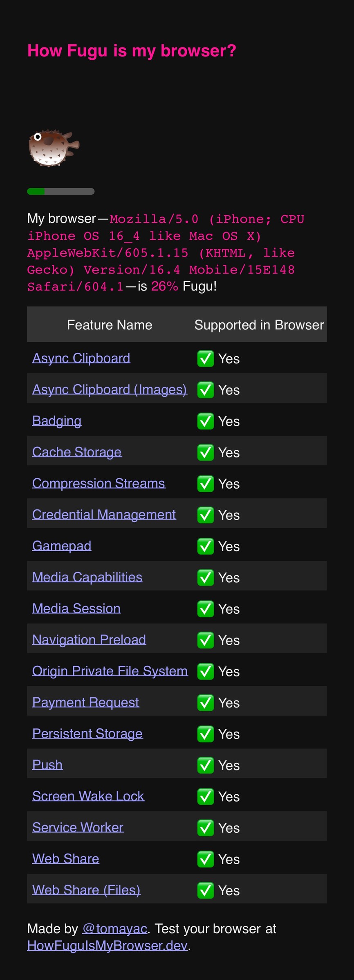
Task: Click the checkmark in Web Share row
Action: pos(205,859)
